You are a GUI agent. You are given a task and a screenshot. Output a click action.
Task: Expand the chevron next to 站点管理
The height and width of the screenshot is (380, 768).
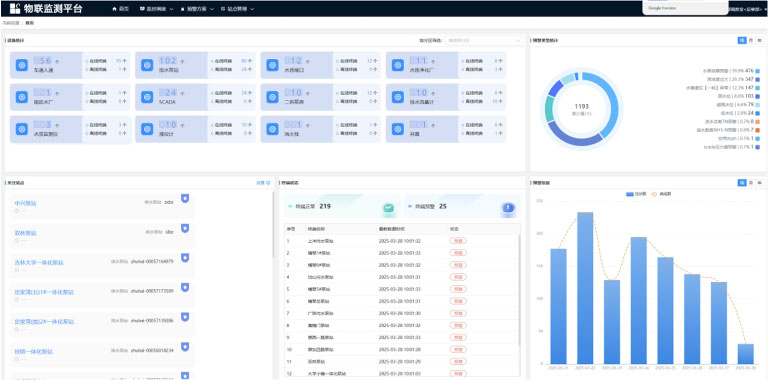[252, 9]
